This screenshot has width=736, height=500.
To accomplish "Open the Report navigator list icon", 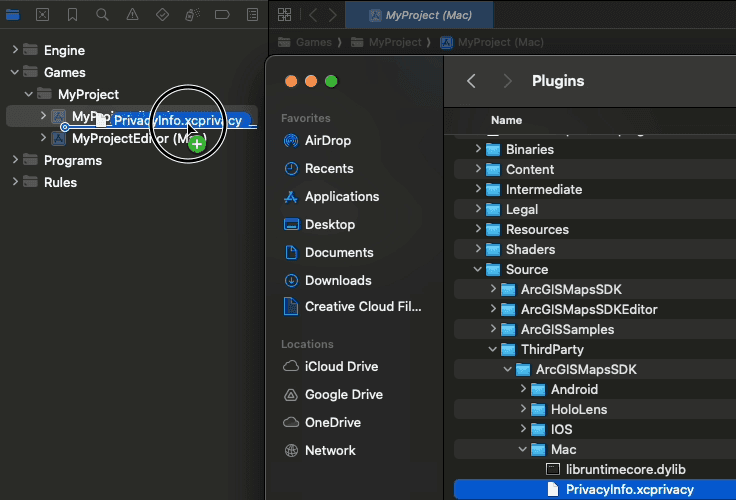I will click(253, 15).
